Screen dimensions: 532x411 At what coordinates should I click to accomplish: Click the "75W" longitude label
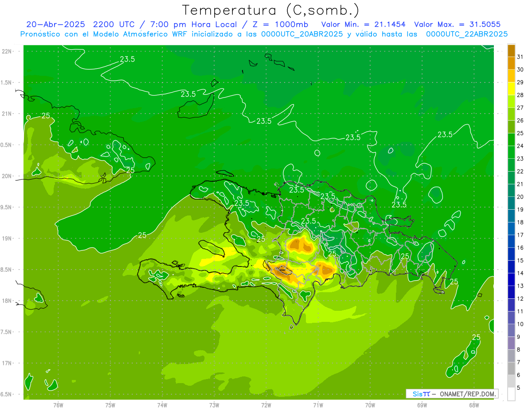110,405
